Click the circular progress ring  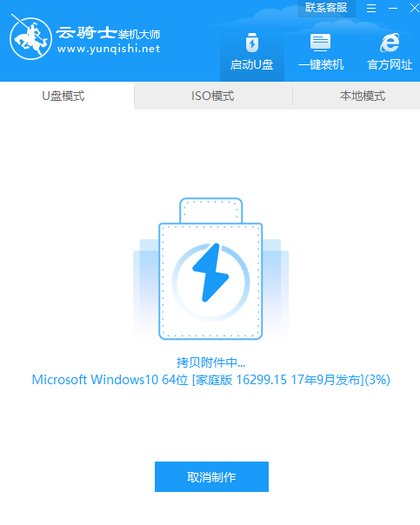pyautogui.click(x=210, y=282)
